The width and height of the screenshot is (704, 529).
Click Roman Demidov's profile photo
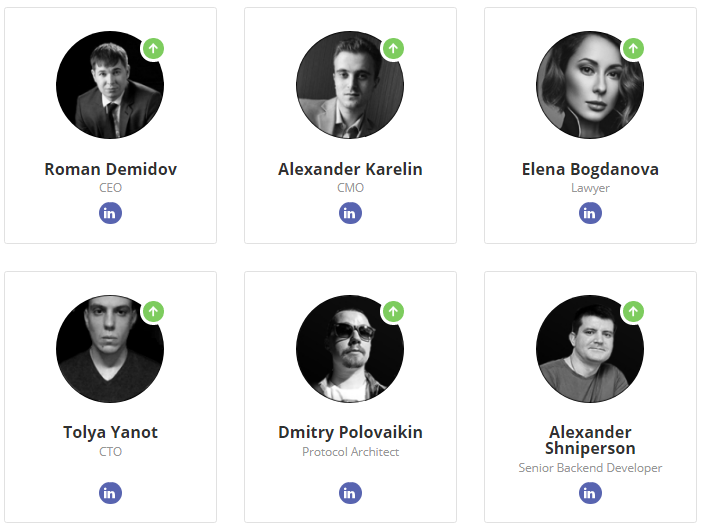coord(109,85)
